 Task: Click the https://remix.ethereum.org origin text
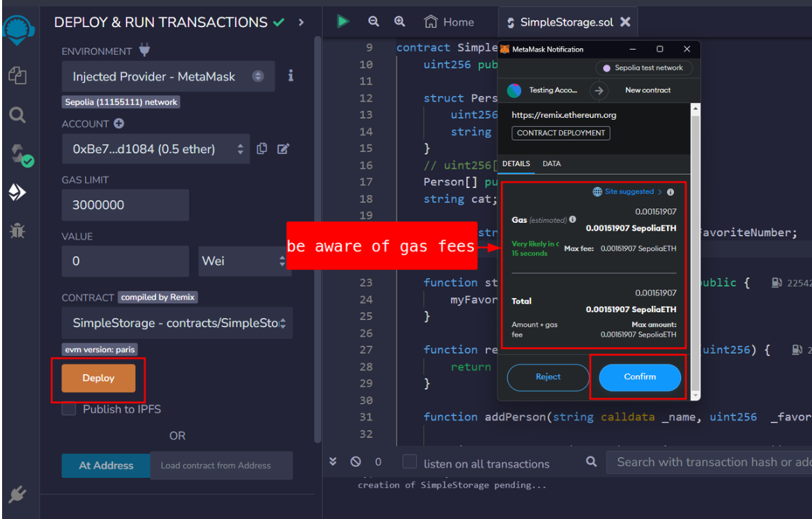click(x=564, y=115)
